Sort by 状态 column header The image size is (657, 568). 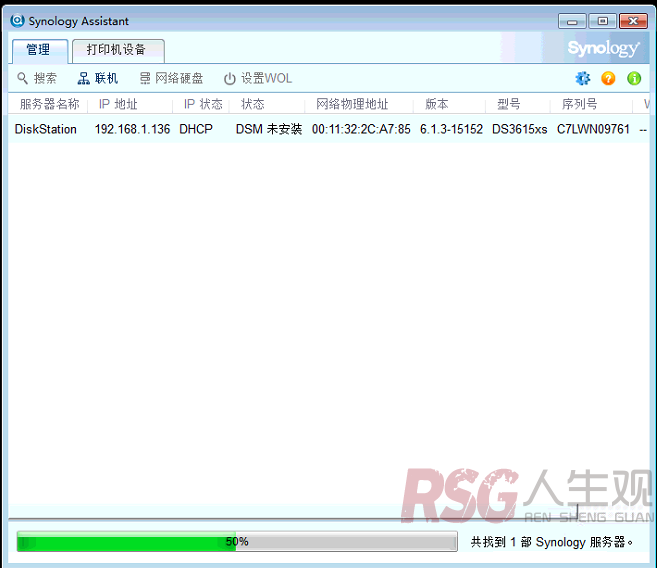pos(253,104)
